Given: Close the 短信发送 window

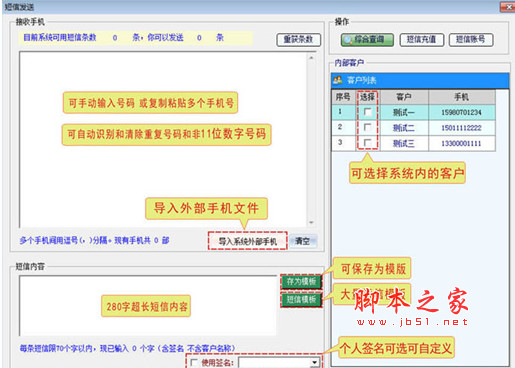Looking at the screenshot, I should (509, 7).
